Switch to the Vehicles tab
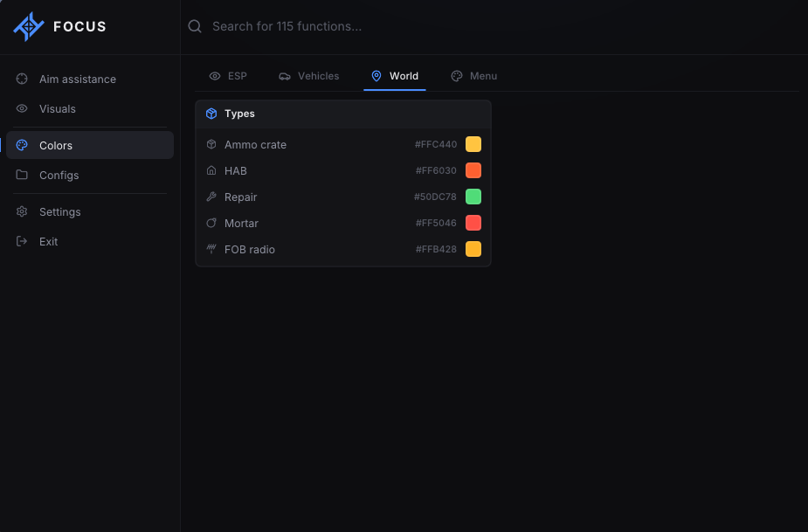The height and width of the screenshot is (532, 808). click(x=309, y=76)
